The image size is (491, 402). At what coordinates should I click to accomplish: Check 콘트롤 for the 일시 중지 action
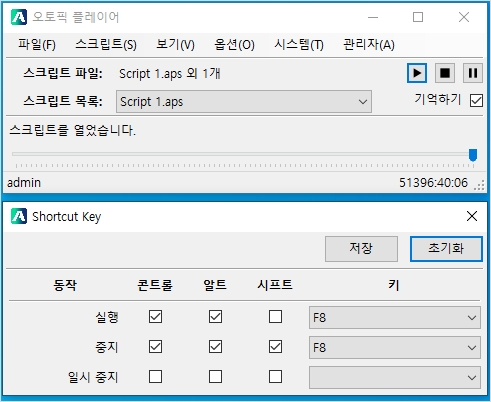(x=155, y=377)
